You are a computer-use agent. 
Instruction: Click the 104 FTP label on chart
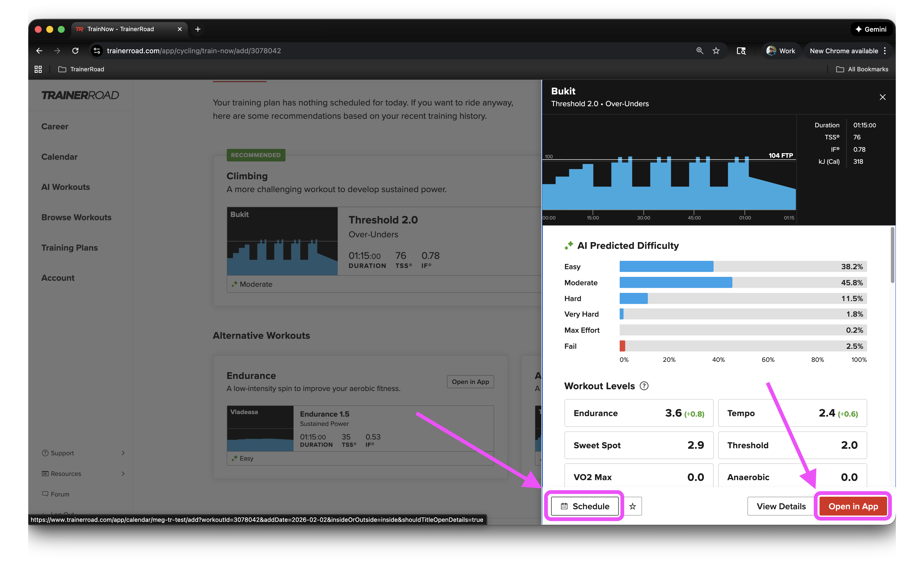pyautogui.click(x=780, y=155)
